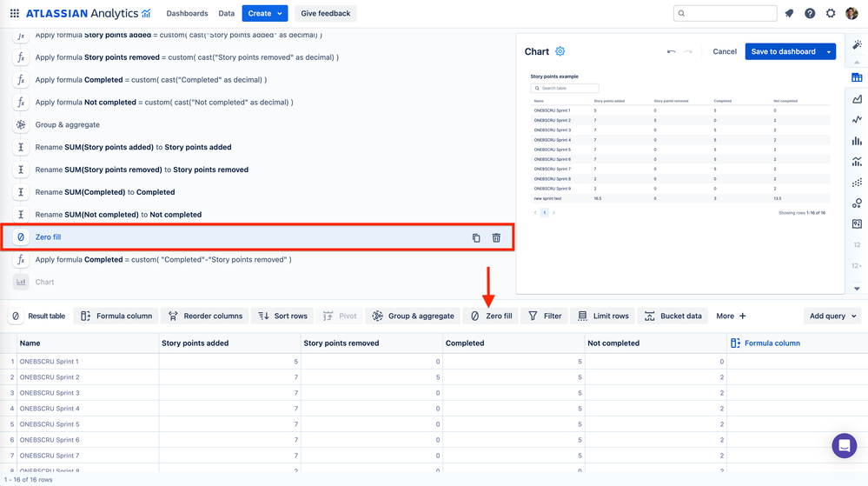This screenshot has height=486, width=868.
Task: Select the map chart type icon
Action: coord(857,224)
